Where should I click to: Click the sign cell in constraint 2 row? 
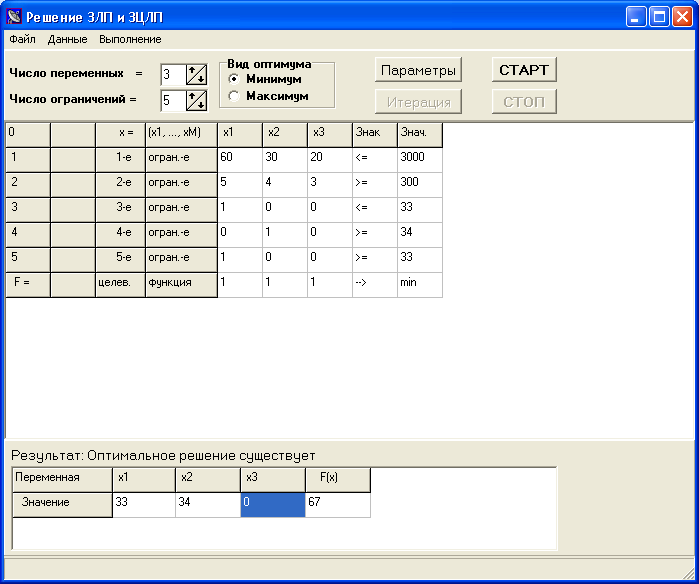tap(375, 185)
